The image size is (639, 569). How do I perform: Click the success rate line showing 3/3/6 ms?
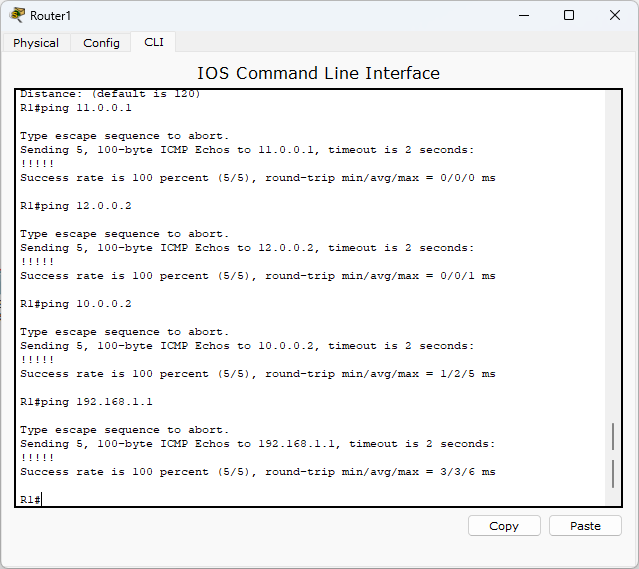258,472
